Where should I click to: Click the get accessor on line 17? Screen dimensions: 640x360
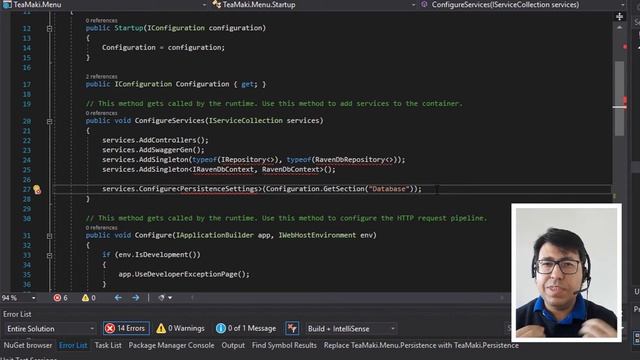[249, 84]
